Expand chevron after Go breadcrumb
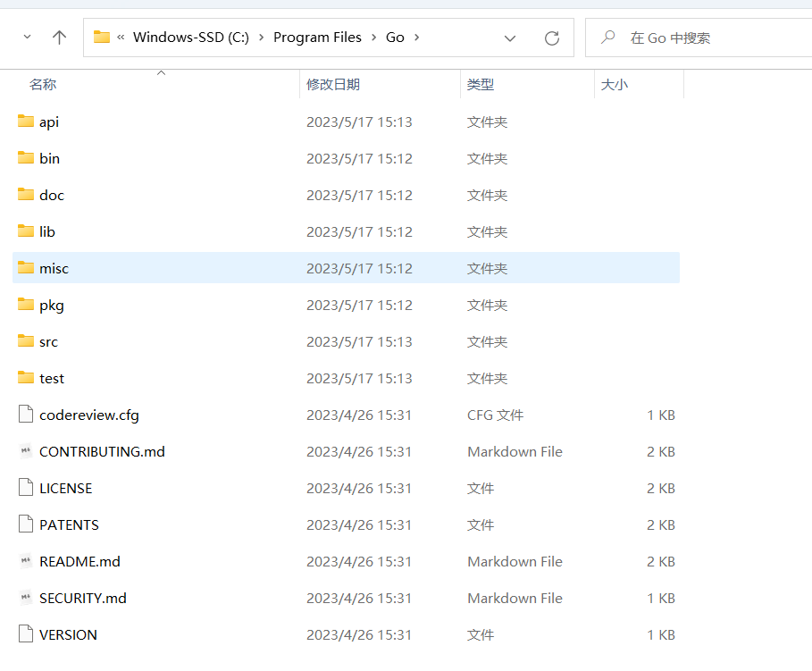The image size is (812, 671). tap(417, 38)
